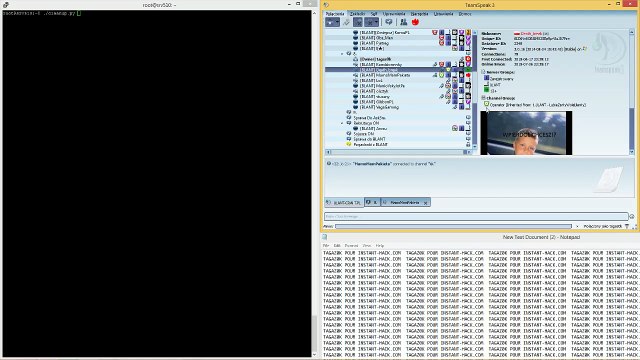Click info panel scrollbar up arrow
The image size is (640, 360).
[632, 32]
